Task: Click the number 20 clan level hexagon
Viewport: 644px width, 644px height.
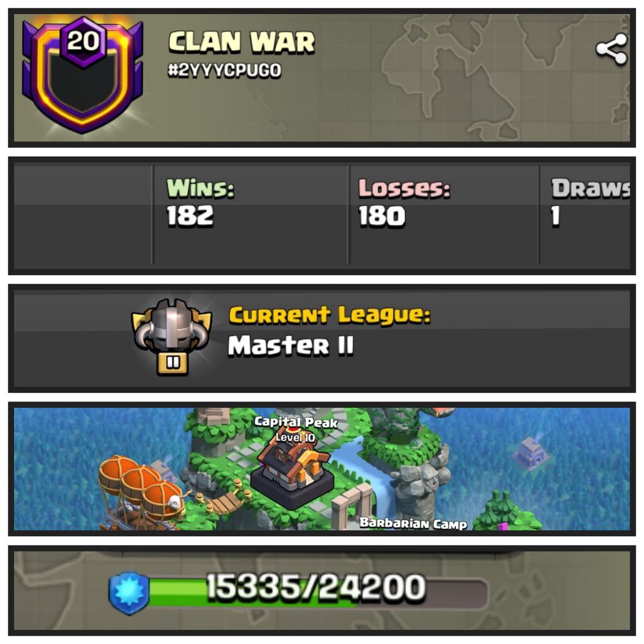Action: click(83, 41)
